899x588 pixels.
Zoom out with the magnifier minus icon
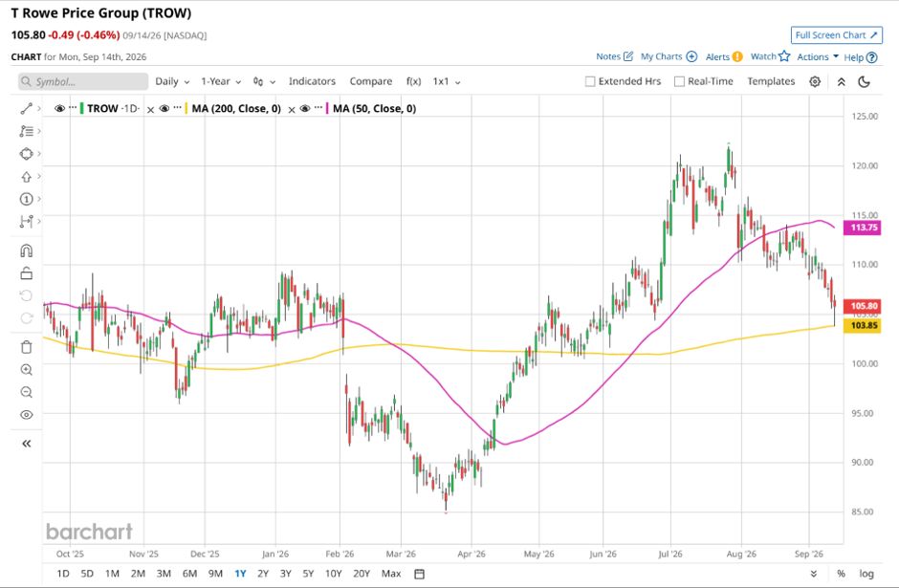pos(27,392)
